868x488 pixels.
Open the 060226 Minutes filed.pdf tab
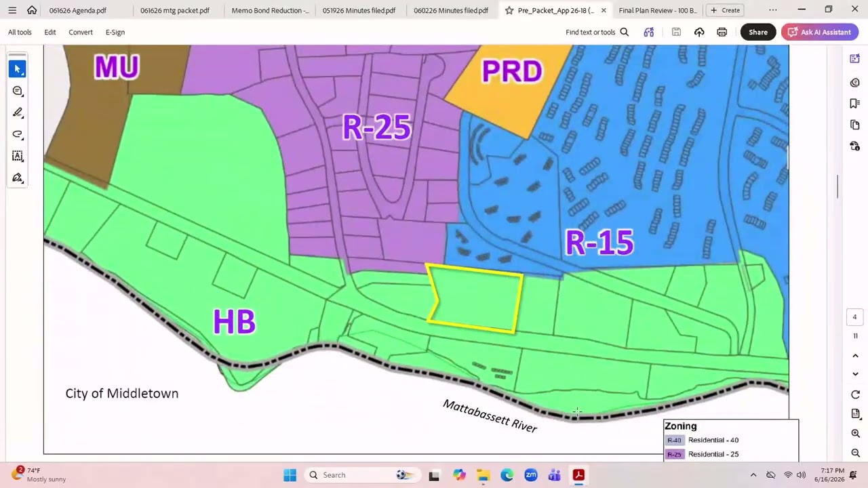(x=451, y=10)
